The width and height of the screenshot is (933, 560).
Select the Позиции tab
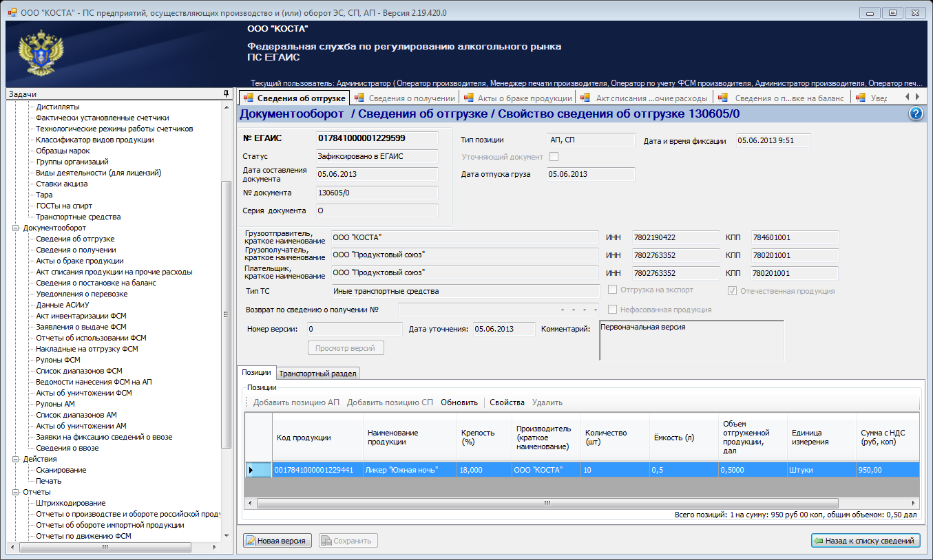coord(256,372)
